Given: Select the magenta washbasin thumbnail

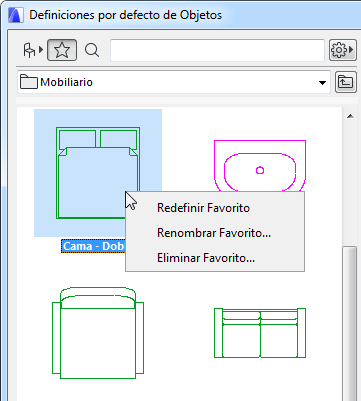Looking at the screenshot, I should coord(260,166).
